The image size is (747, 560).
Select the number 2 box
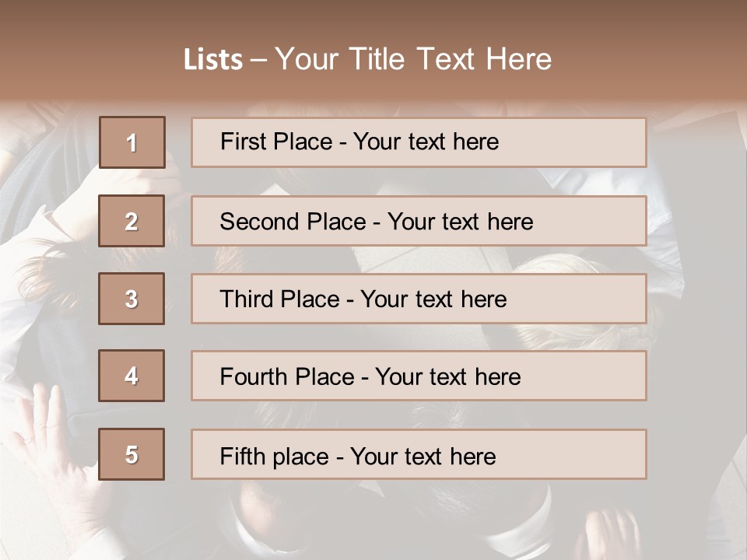coord(132,221)
